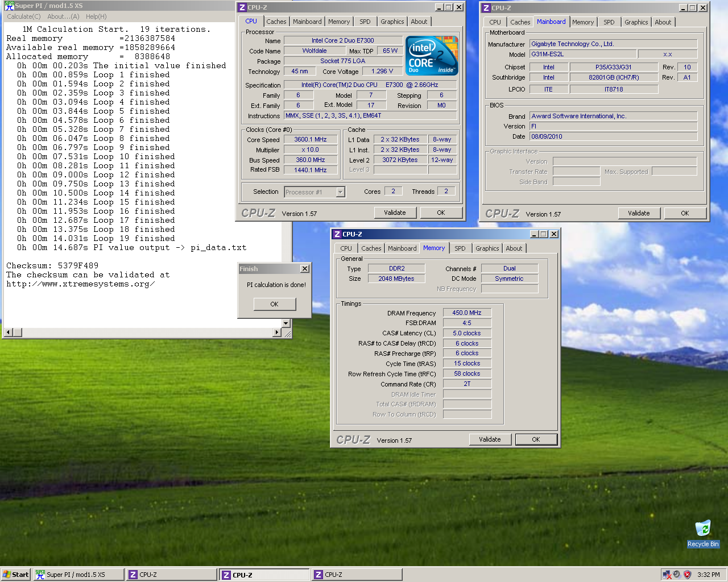Open the About tab in the Memory window

[514, 248]
